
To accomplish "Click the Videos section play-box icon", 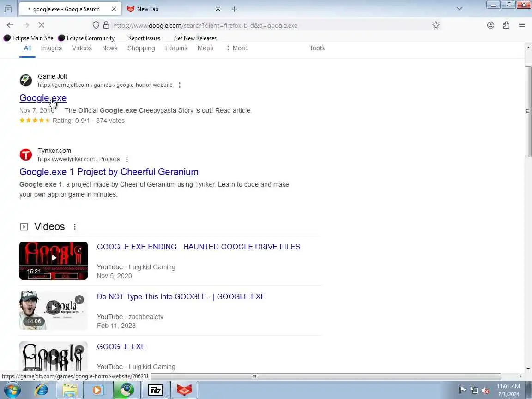I will click(24, 227).
